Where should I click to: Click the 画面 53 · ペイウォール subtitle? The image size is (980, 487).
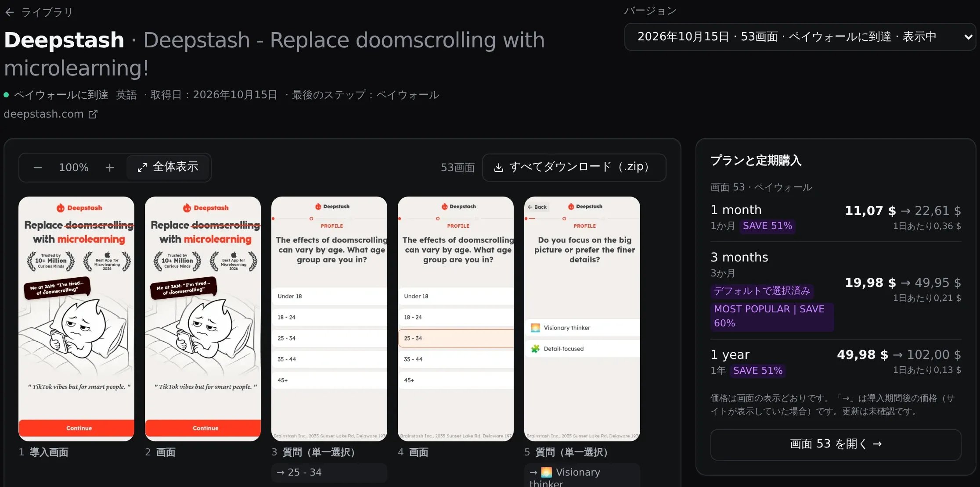[x=761, y=187]
